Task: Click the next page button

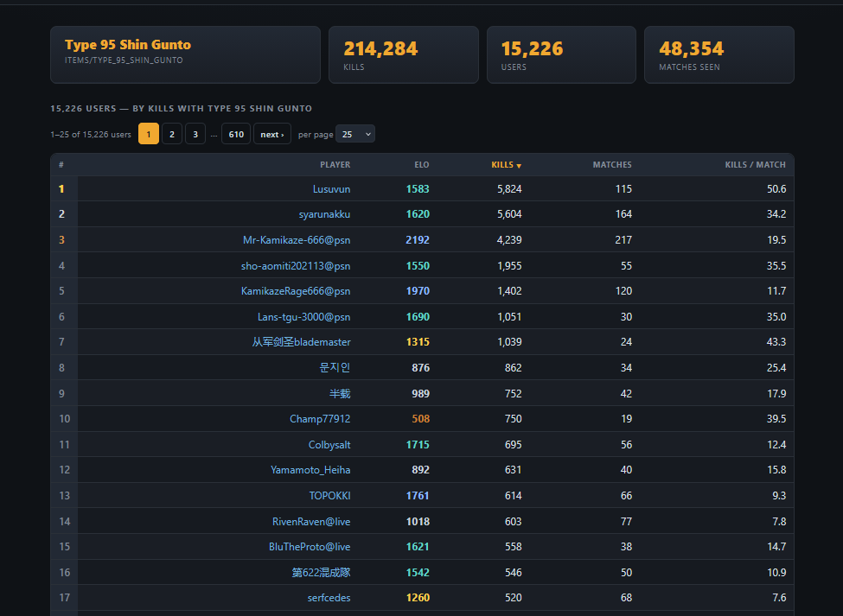Action: 272,134
